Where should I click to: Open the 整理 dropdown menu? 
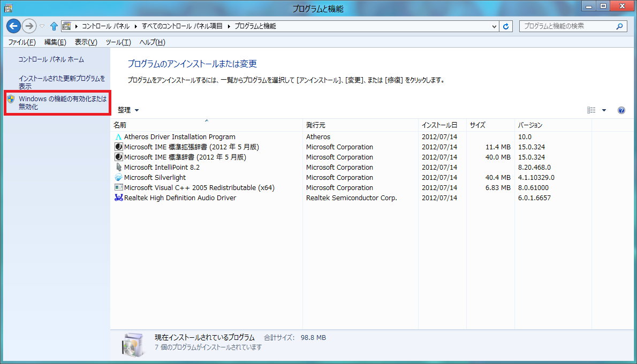pos(128,110)
